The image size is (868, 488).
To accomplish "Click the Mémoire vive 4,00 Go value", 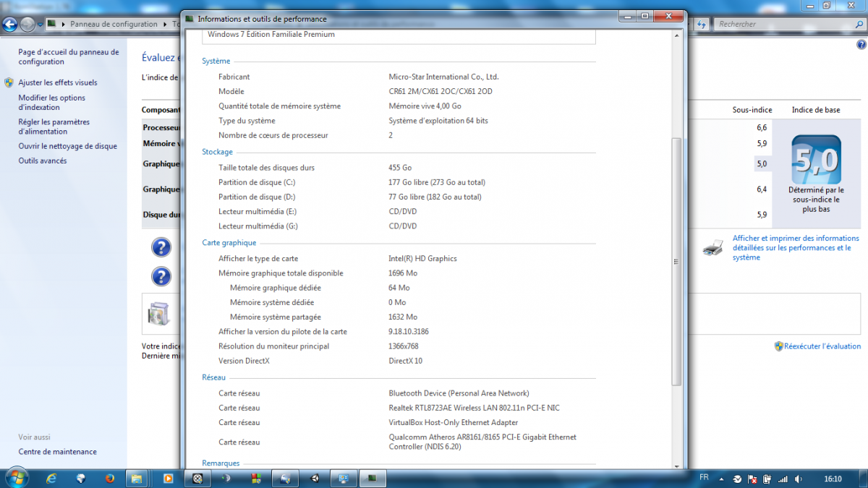I will [x=425, y=106].
